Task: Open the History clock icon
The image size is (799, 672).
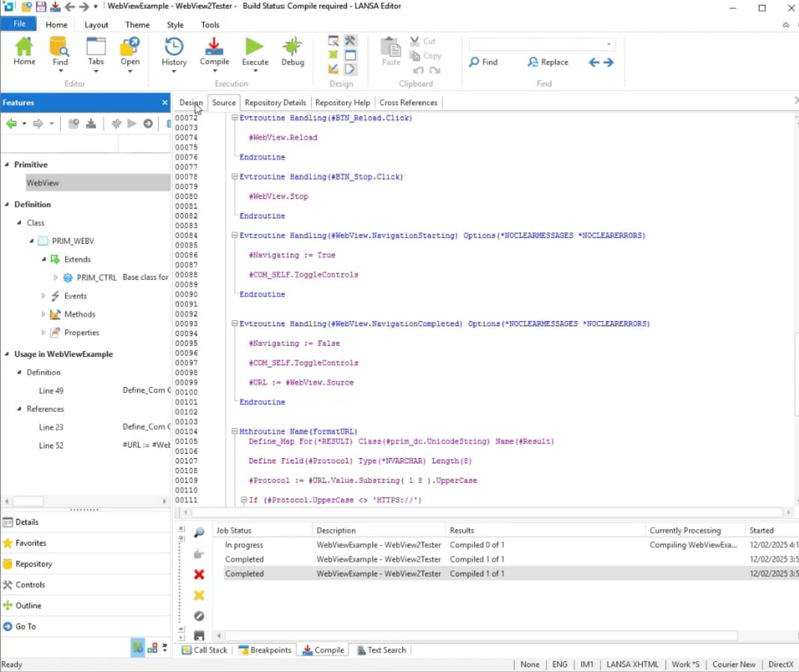Action: pos(174,47)
